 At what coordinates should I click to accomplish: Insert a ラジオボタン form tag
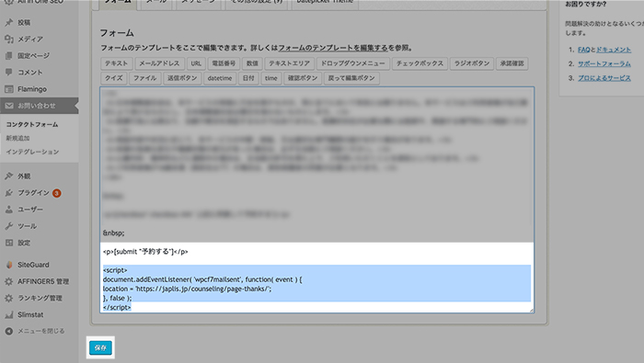click(x=471, y=63)
